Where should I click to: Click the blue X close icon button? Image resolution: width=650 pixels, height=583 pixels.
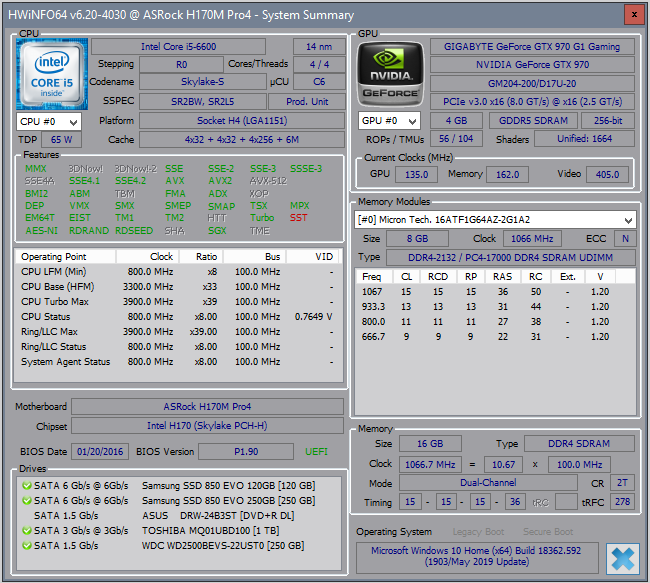(623, 559)
